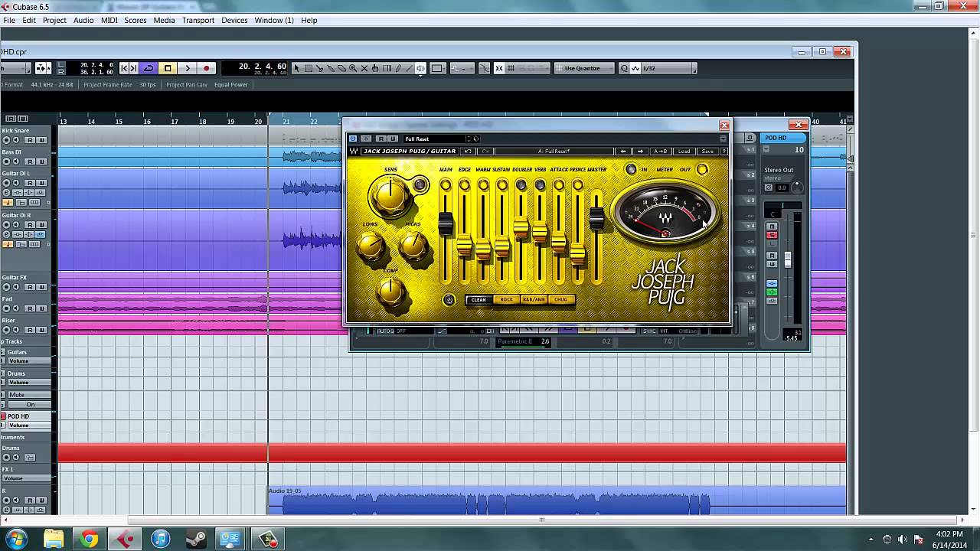The height and width of the screenshot is (551, 980).
Task: Toggle the Snap on/off icon
Action: tap(499, 68)
